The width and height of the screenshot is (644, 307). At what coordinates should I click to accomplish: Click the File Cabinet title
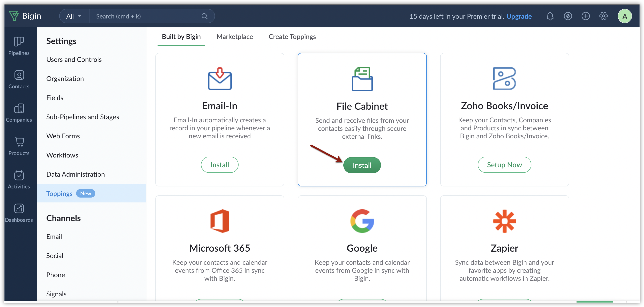tap(362, 106)
